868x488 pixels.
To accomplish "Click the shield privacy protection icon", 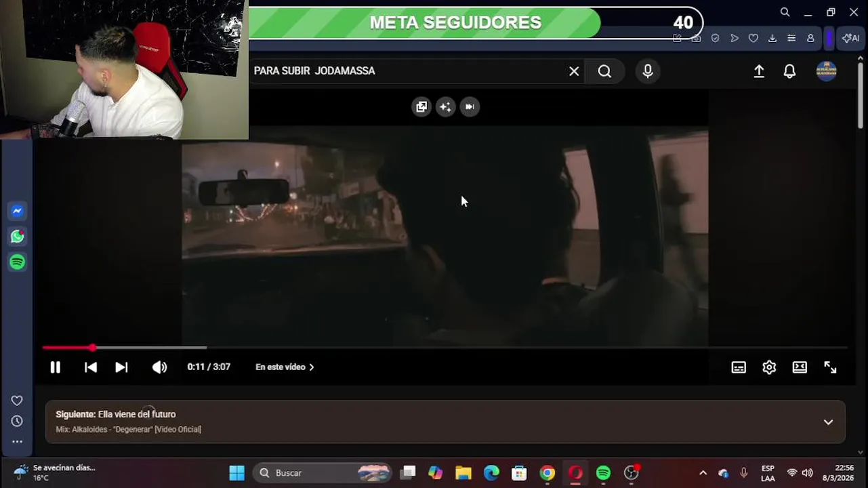I will (715, 39).
